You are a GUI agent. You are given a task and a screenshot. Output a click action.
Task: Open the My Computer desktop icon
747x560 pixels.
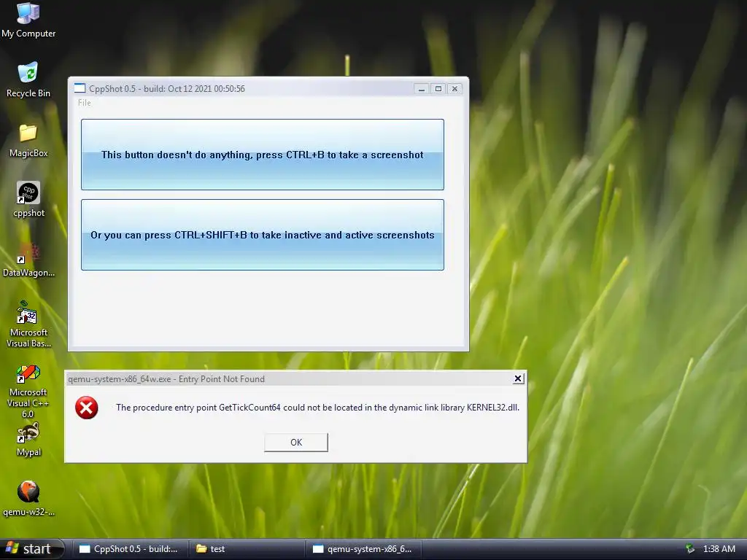point(28,20)
